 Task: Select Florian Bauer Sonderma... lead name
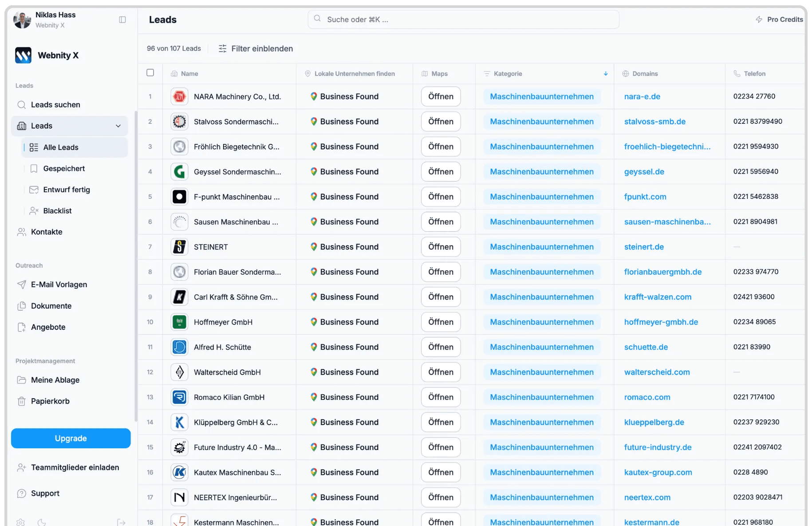[237, 272]
